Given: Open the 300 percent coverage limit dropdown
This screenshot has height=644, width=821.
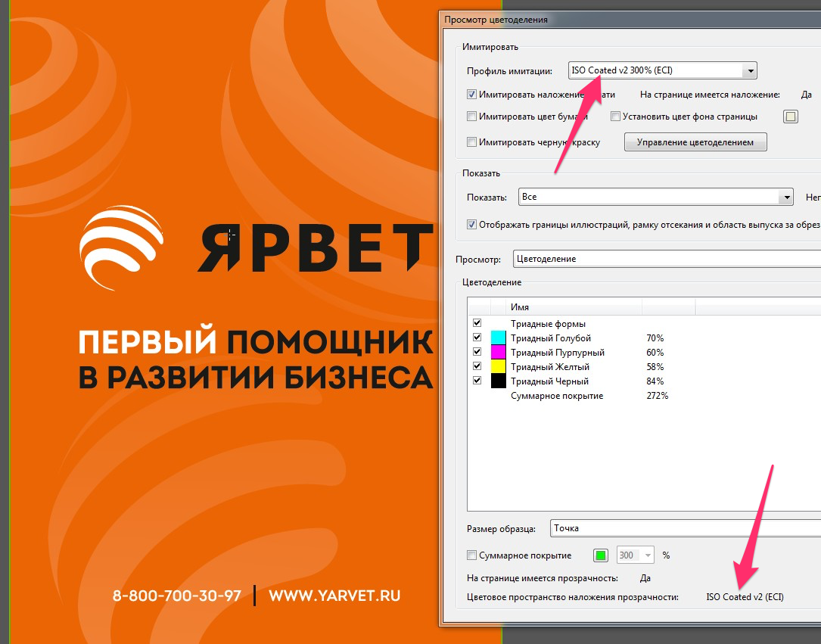Looking at the screenshot, I should pos(635,555).
